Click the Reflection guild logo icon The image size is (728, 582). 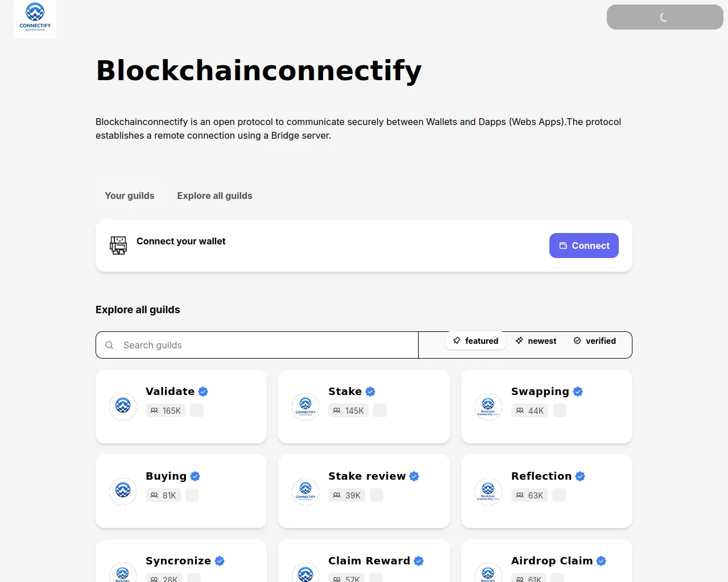tap(488, 491)
